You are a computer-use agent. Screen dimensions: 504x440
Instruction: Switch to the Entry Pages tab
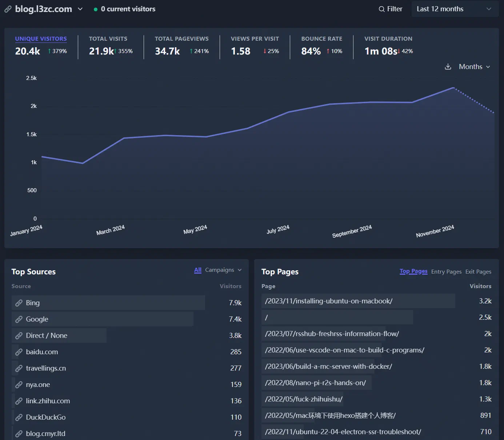click(x=446, y=272)
